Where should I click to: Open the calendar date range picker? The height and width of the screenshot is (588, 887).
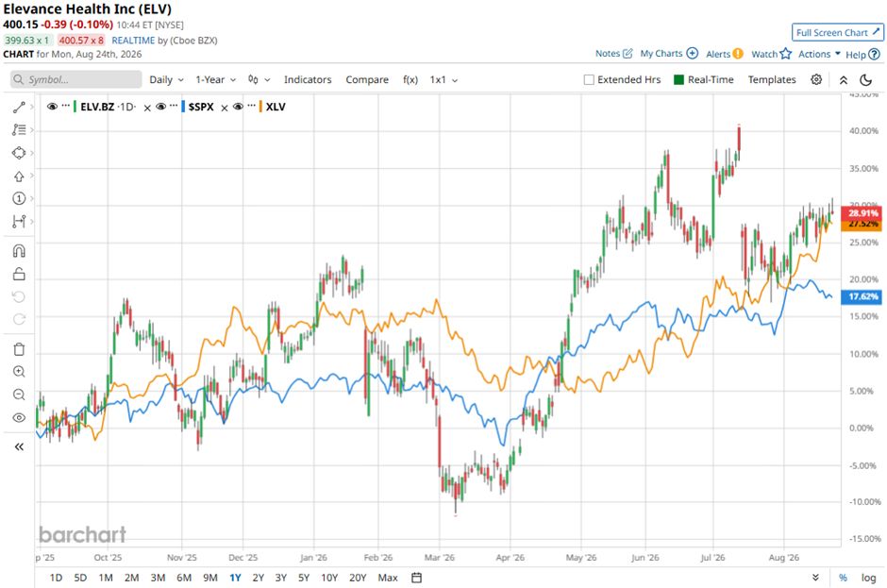[x=417, y=578]
